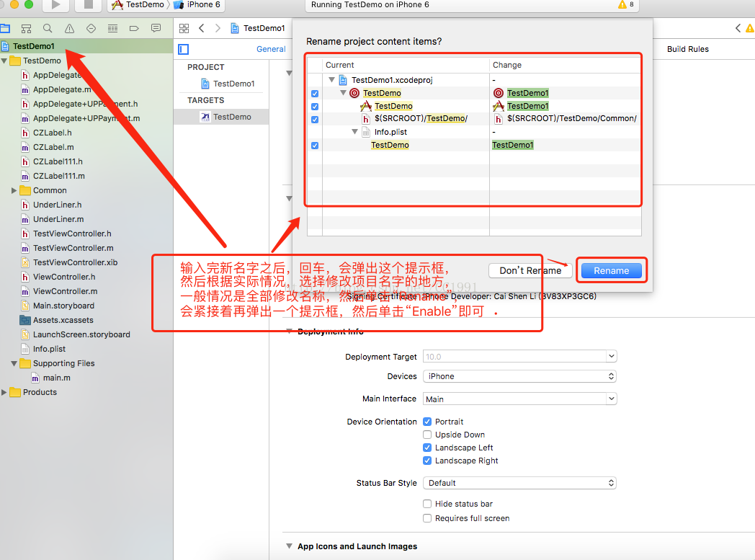Collapse the Info.plist row in rename dialog
The width and height of the screenshot is (755, 560).
coord(355,131)
